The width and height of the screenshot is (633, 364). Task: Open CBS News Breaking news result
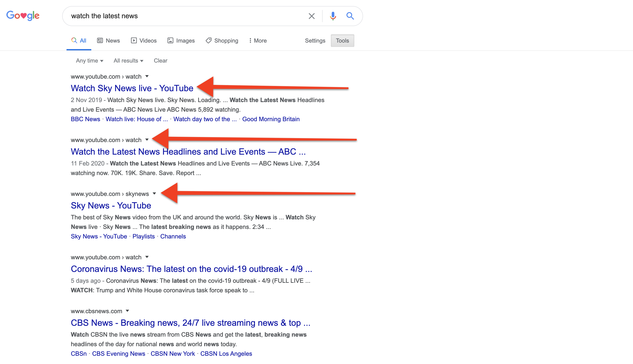click(x=190, y=323)
